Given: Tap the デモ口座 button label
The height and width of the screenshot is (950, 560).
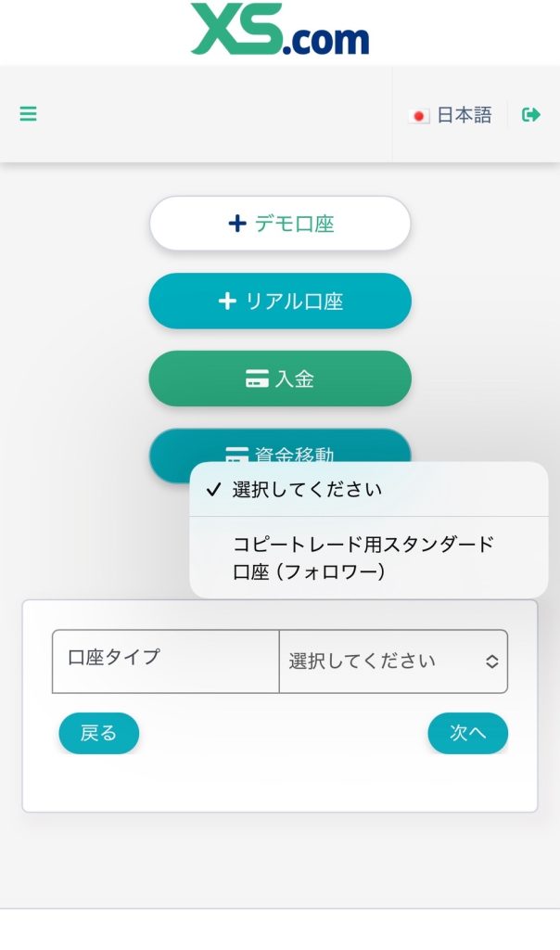Looking at the screenshot, I should 294,224.
